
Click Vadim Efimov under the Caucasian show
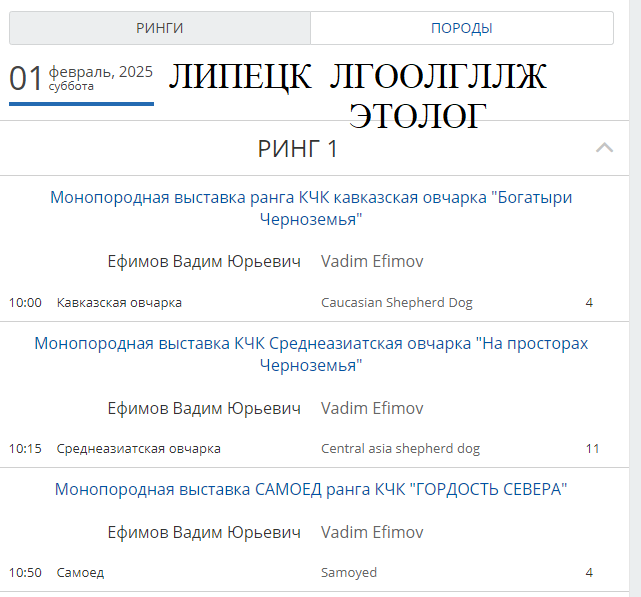tap(372, 261)
